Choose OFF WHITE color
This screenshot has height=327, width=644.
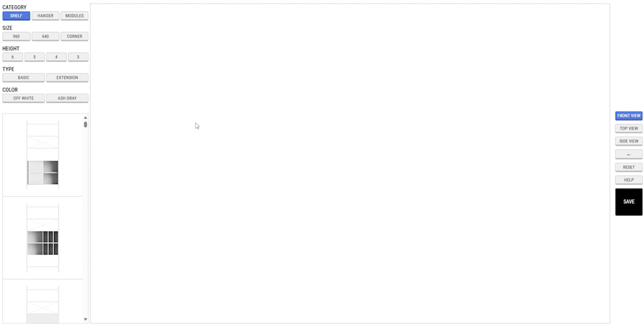pos(24,98)
